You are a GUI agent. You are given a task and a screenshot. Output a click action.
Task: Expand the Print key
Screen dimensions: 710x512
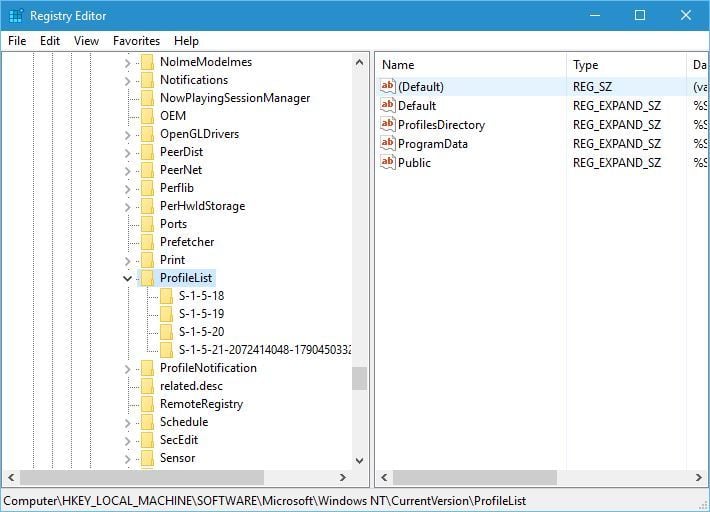pyautogui.click(x=127, y=261)
